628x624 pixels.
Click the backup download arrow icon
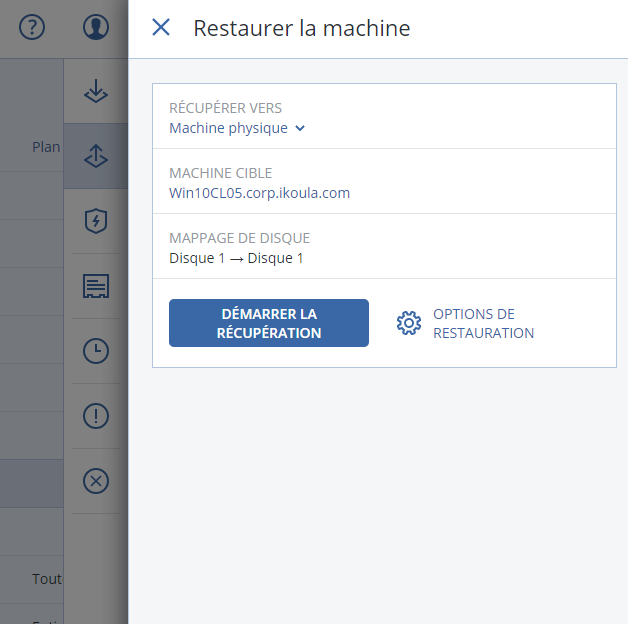point(96,91)
